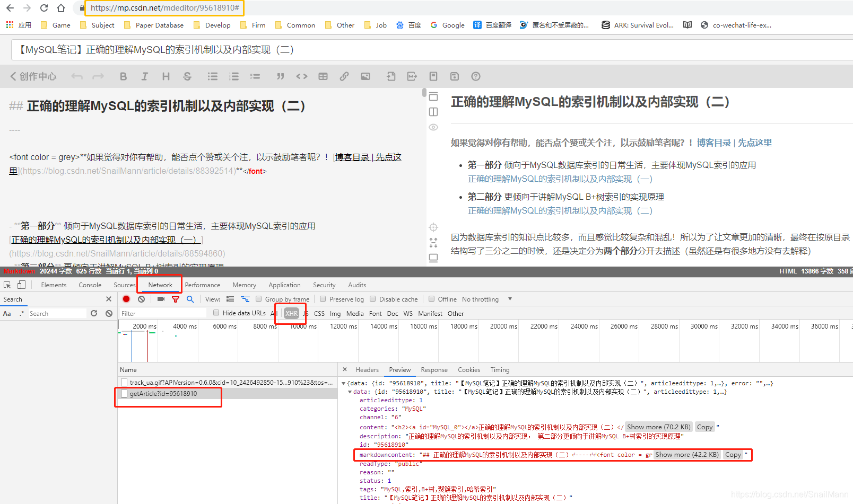Save the article draft
853x504 pixels.
point(455,76)
